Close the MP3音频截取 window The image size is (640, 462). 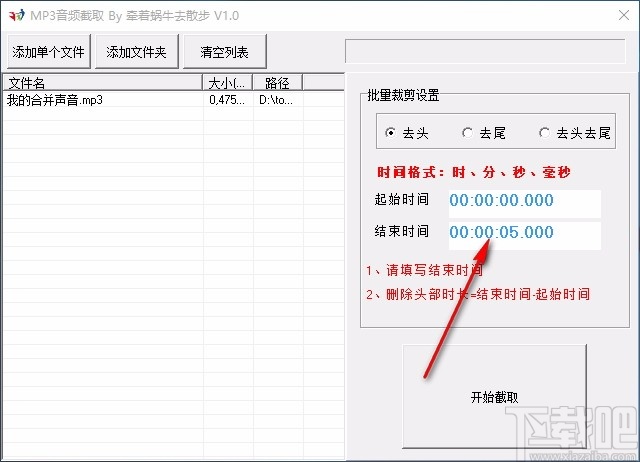(x=623, y=16)
